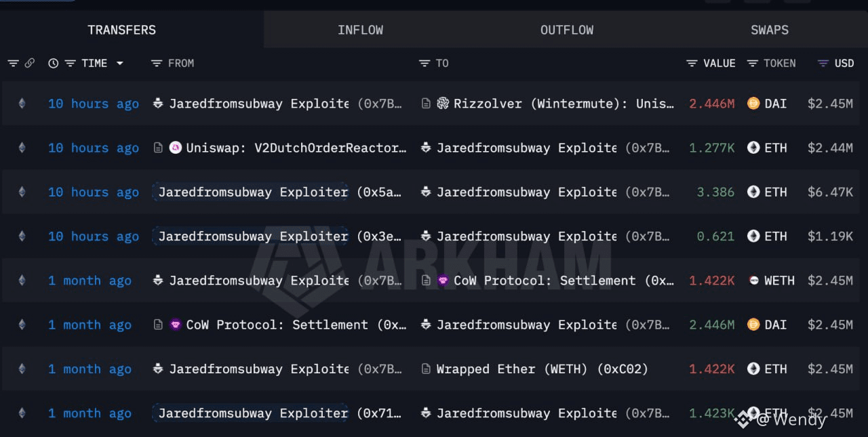The image size is (868, 437).
Task: Click the chain link icon in header
Action: click(x=29, y=63)
